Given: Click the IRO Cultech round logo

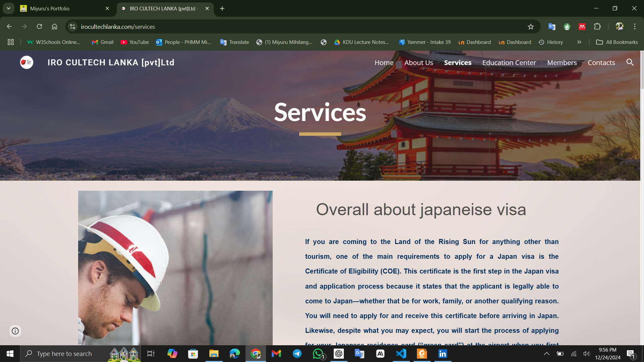Looking at the screenshot, I should 26,62.
